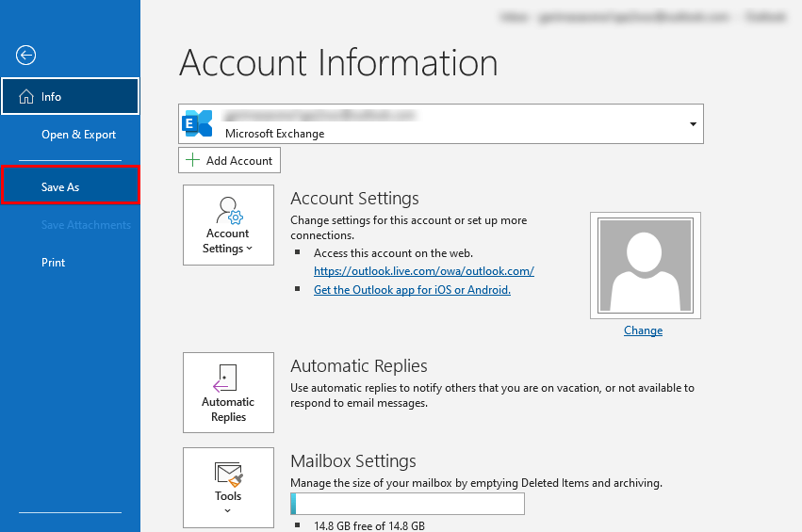Open the outlook.live.com web link
802x532 pixels.
tap(424, 271)
